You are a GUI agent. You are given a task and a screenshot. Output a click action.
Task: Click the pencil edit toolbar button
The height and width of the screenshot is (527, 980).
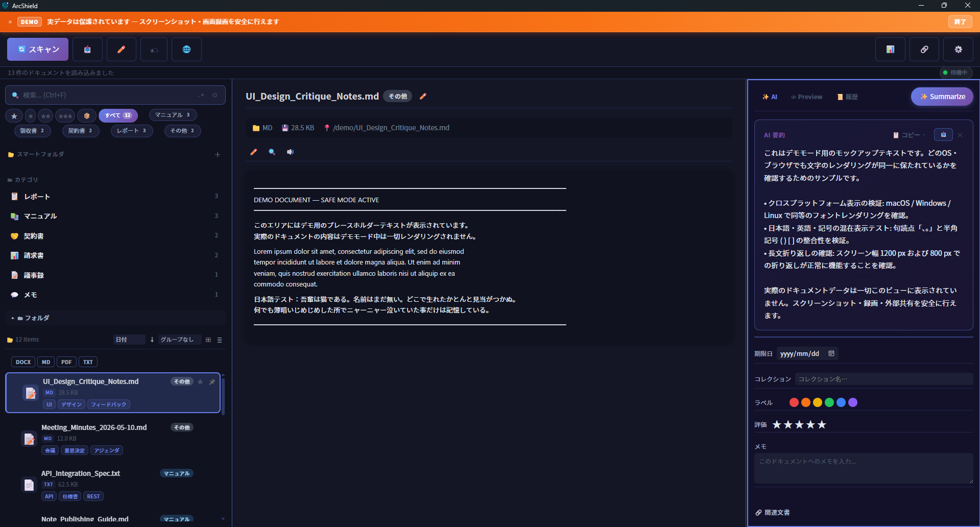121,50
